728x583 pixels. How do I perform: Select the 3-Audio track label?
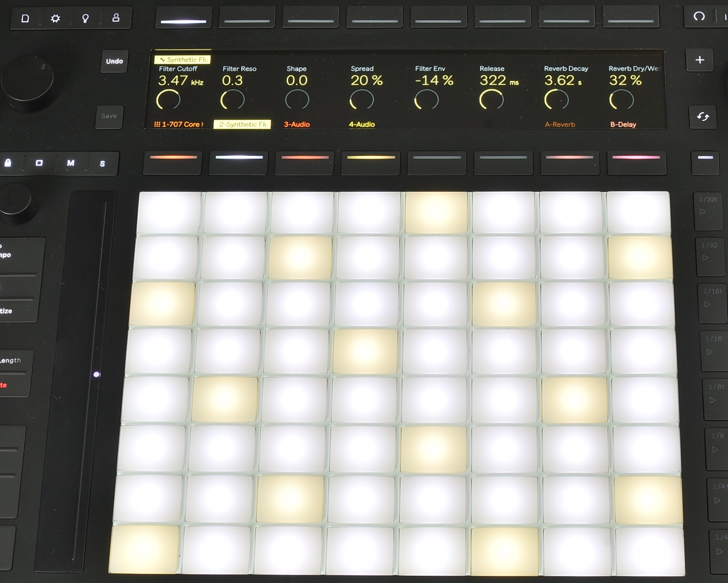[x=297, y=124]
